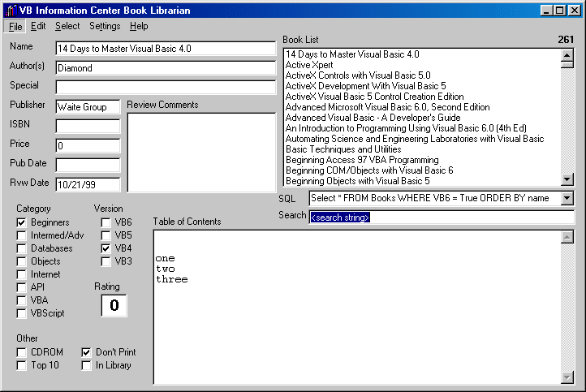586x392 pixels.
Task: Check the In Library checkbox
Action: (x=86, y=365)
